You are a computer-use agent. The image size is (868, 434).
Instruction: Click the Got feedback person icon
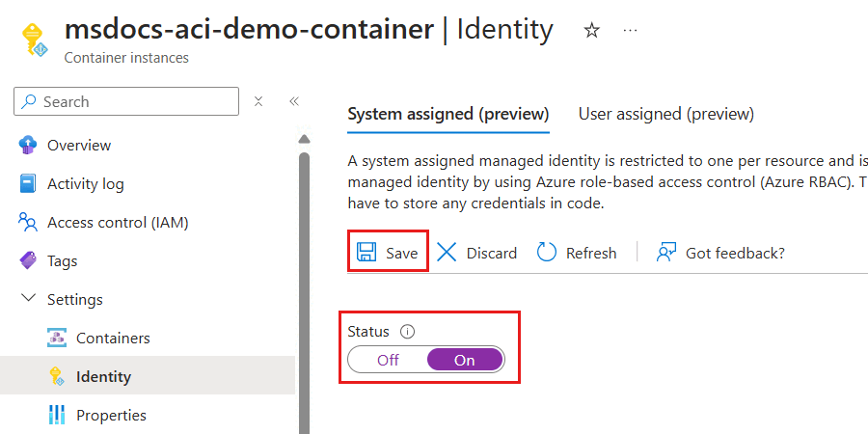(x=666, y=253)
